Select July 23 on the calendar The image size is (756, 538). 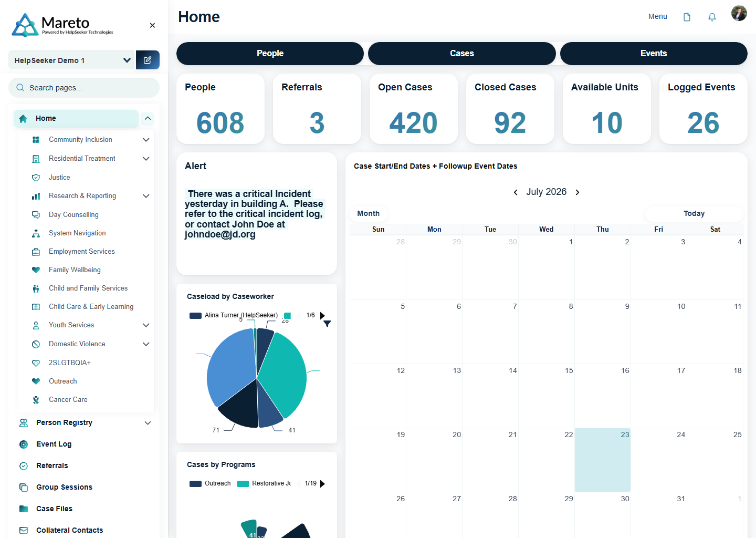[x=603, y=460]
